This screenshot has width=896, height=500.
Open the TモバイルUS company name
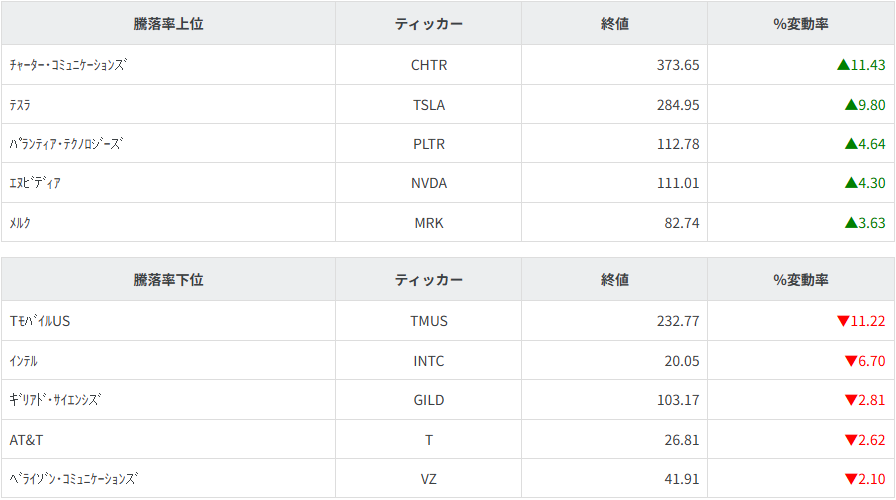click(x=40, y=321)
